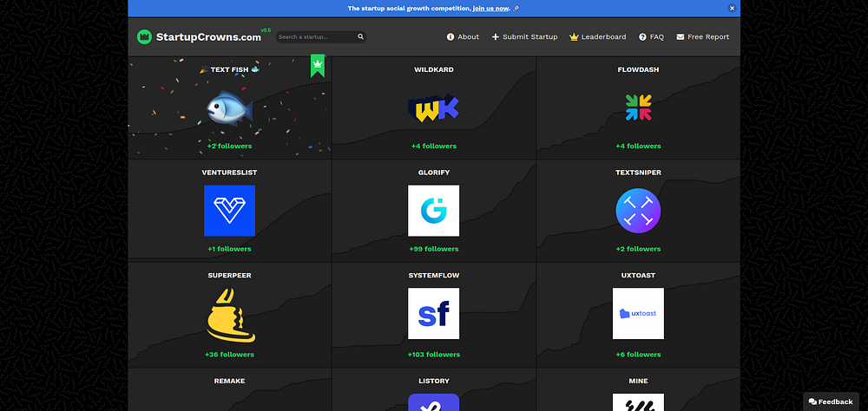The width and height of the screenshot is (868, 411).
Task: Click '+103 followers' under Systemflow
Action: (434, 355)
